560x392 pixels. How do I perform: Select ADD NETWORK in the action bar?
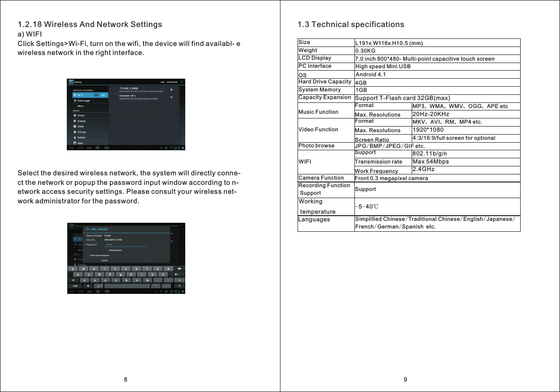(x=172, y=82)
